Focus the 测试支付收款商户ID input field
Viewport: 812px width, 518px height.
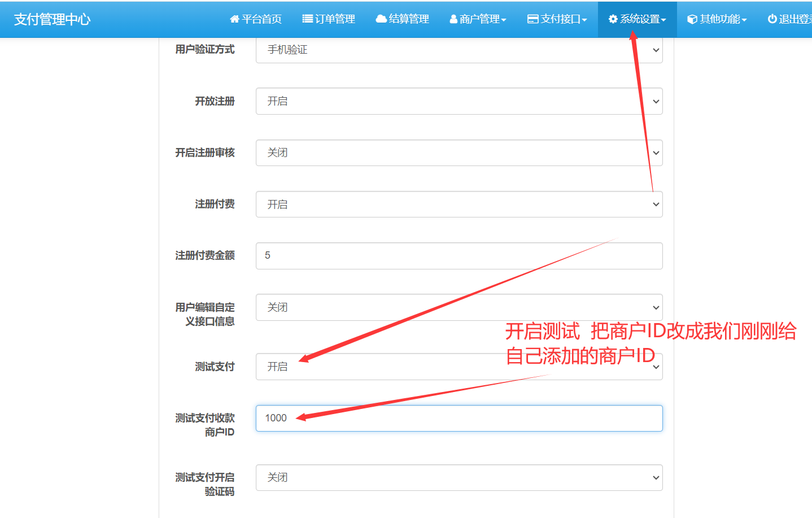[x=459, y=418]
